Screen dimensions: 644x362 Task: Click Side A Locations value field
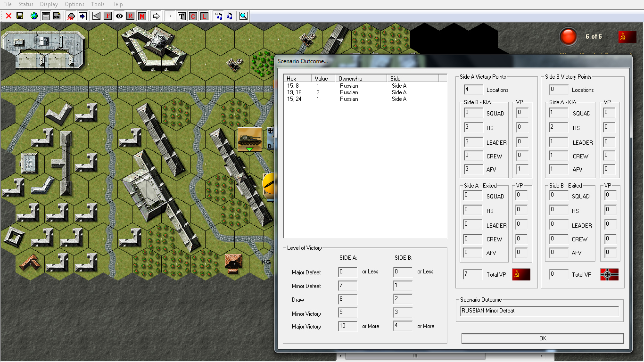tap(473, 90)
